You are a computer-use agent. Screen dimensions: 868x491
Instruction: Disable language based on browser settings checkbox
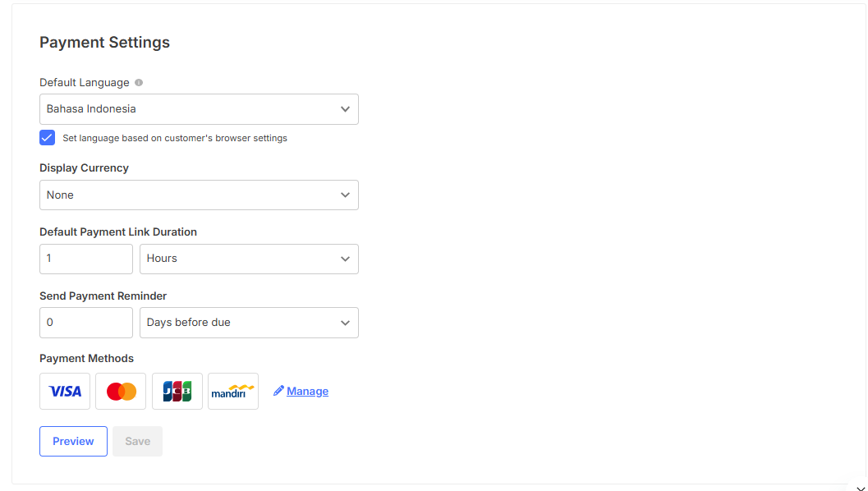48,138
